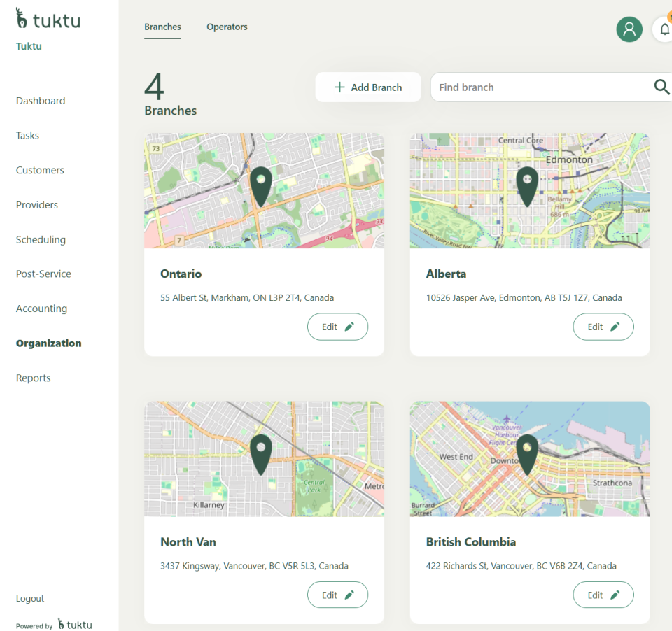Open Dashboard from the sidebar
This screenshot has width=672, height=631.
click(x=41, y=101)
